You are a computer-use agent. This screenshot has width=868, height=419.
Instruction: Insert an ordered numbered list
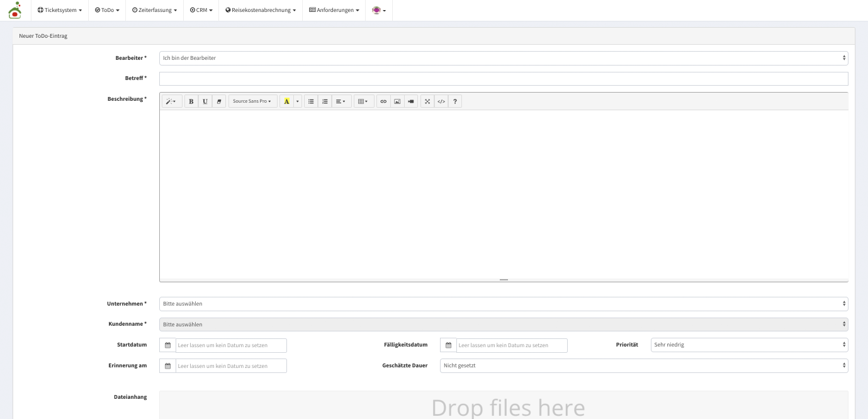(325, 101)
